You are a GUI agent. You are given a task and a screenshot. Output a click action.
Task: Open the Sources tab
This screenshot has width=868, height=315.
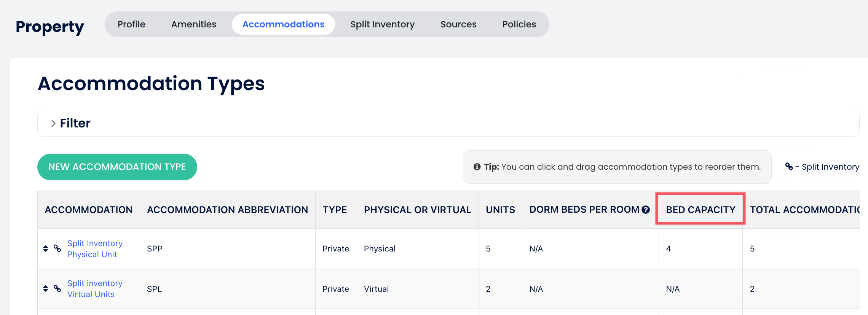click(458, 24)
